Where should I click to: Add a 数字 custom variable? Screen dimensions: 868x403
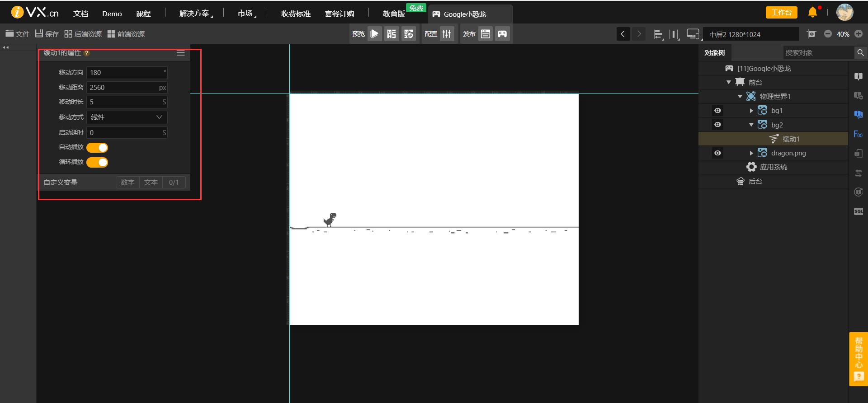click(127, 182)
